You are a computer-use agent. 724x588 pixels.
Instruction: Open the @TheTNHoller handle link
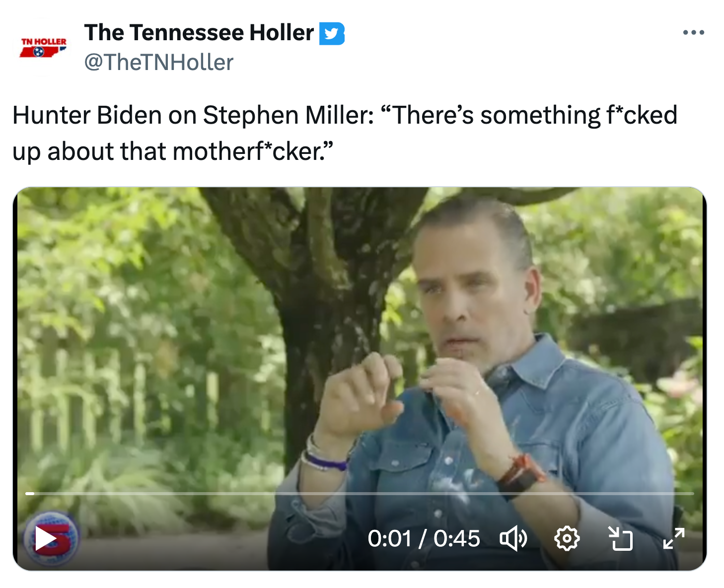158,62
